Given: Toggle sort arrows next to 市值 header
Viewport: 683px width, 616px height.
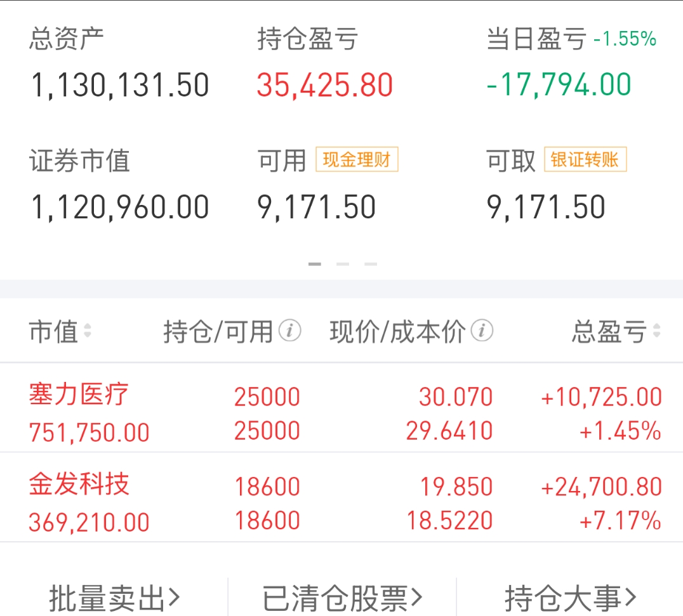Looking at the screenshot, I should coord(88,331).
